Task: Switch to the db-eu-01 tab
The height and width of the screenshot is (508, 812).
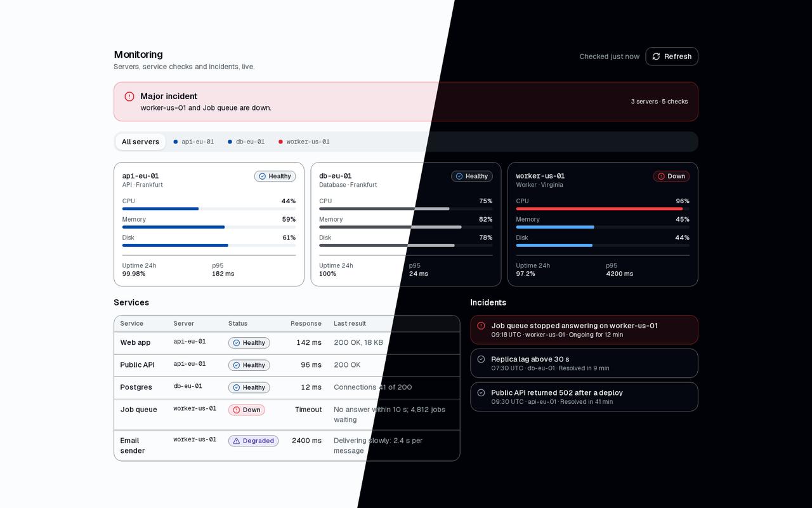Action: pyautogui.click(x=246, y=142)
